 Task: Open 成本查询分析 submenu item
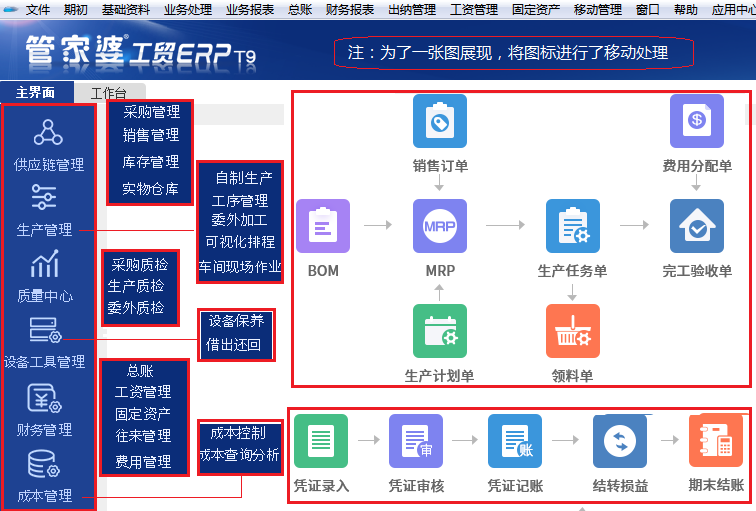click(x=240, y=454)
